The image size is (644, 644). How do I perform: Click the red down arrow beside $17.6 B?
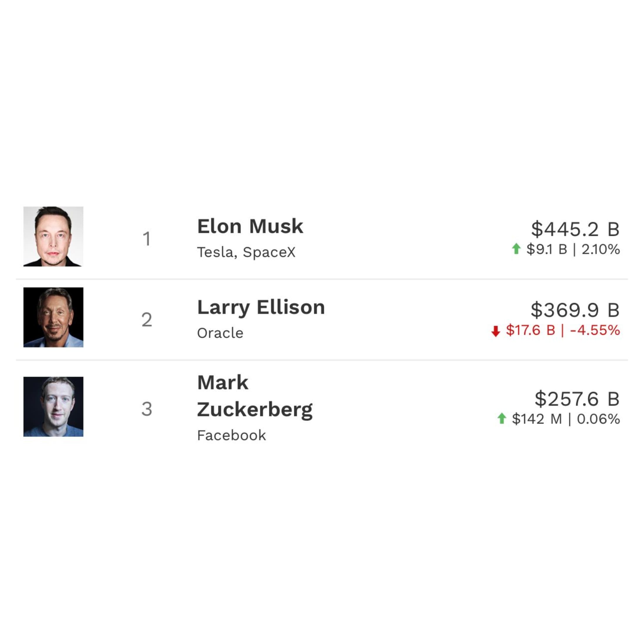click(x=496, y=331)
